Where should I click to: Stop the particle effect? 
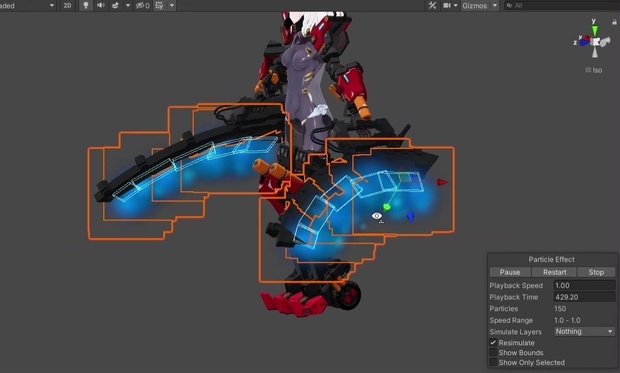pos(596,272)
